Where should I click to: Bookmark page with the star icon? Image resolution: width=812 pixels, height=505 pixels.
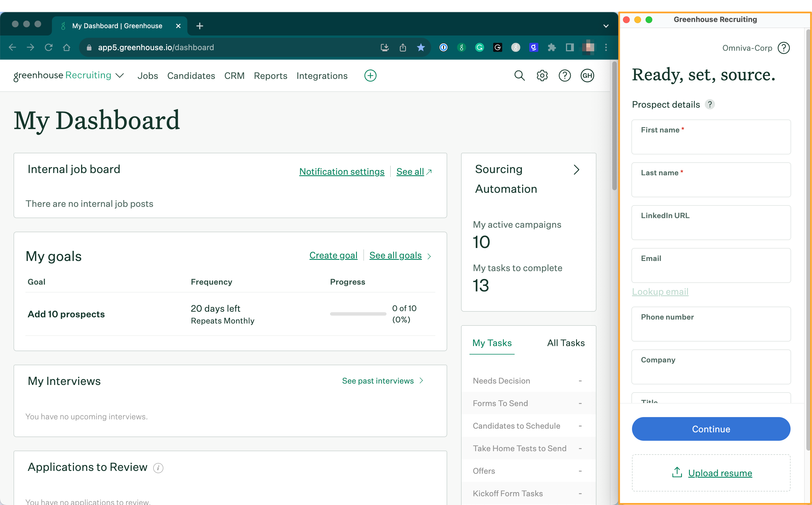(x=421, y=47)
